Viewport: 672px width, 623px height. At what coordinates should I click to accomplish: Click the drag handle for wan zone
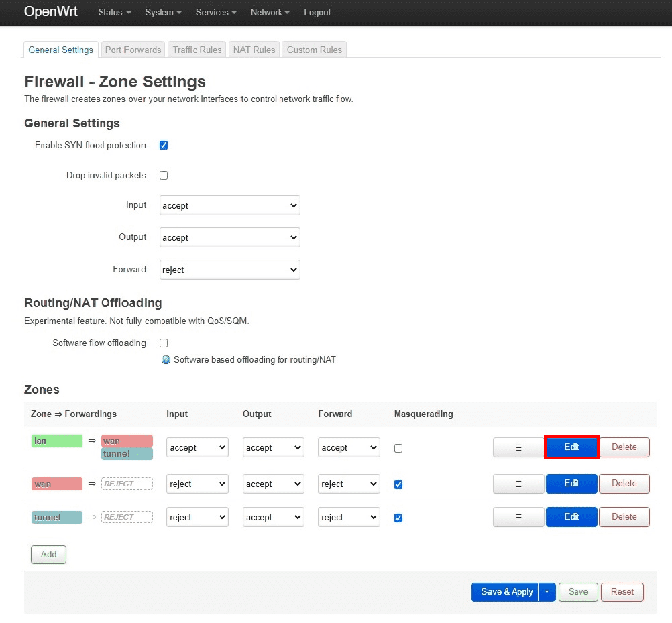(x=518, y=484)
